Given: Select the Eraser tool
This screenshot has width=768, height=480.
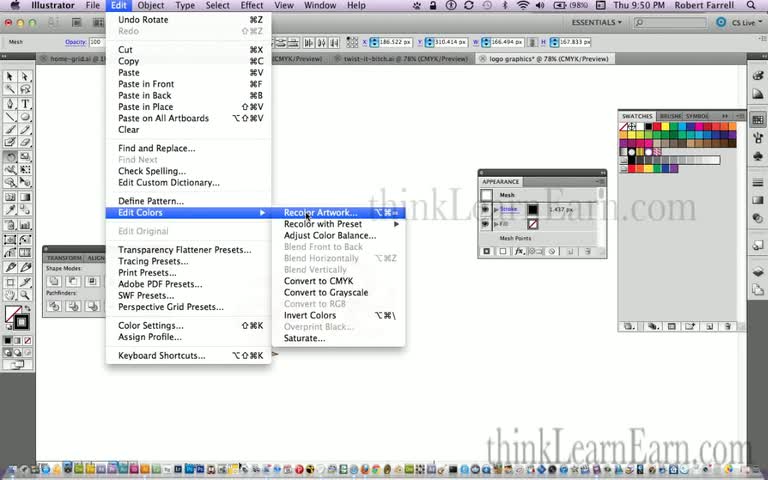Looking at the screenshot, I should tap(25, 143).
